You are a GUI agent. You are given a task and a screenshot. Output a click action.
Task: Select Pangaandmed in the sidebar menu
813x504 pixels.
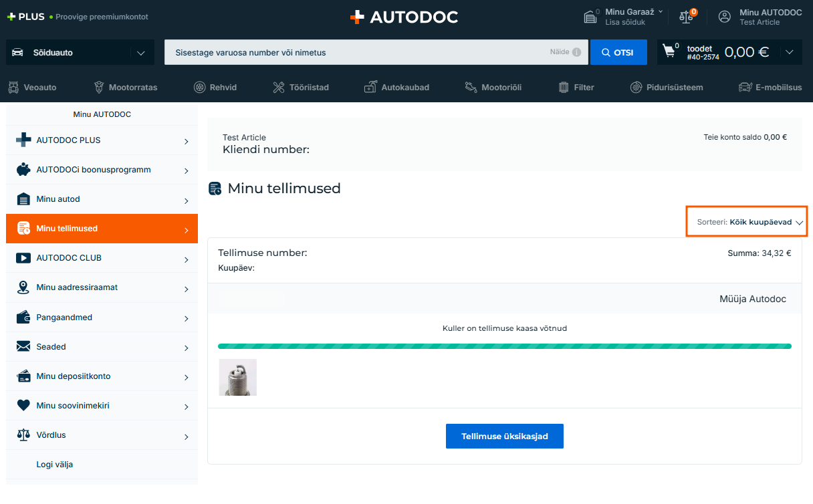(102, 318)
